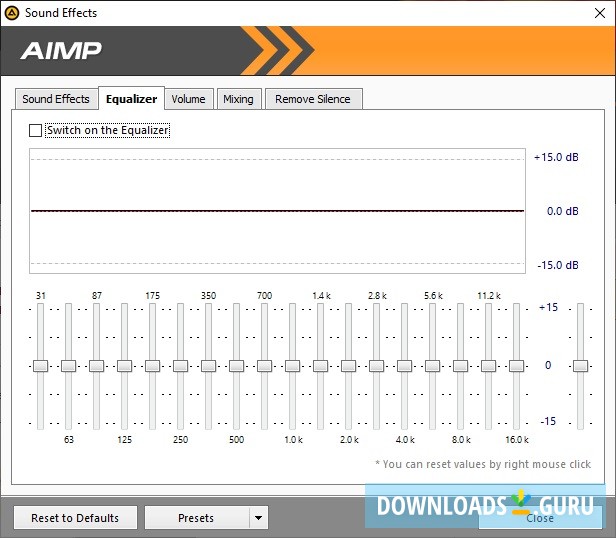
Task: Go to the Mixing tab
Action: pyautogui.click(x=238, y=99)
